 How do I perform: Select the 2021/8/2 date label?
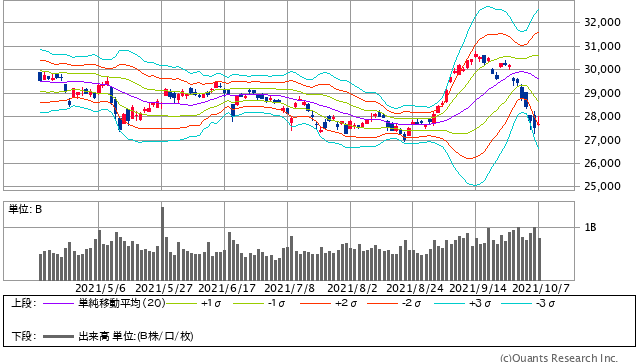(352, 288)
